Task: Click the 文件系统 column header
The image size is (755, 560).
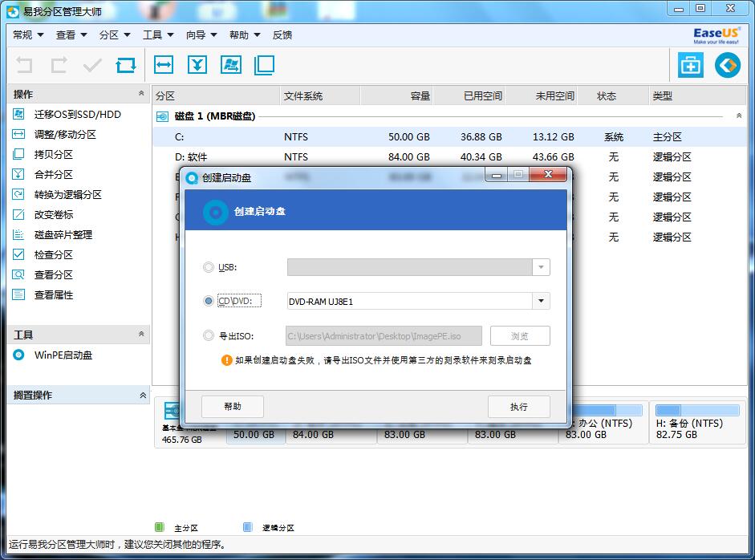Action: pyautogui.click(x=319, y=95)
